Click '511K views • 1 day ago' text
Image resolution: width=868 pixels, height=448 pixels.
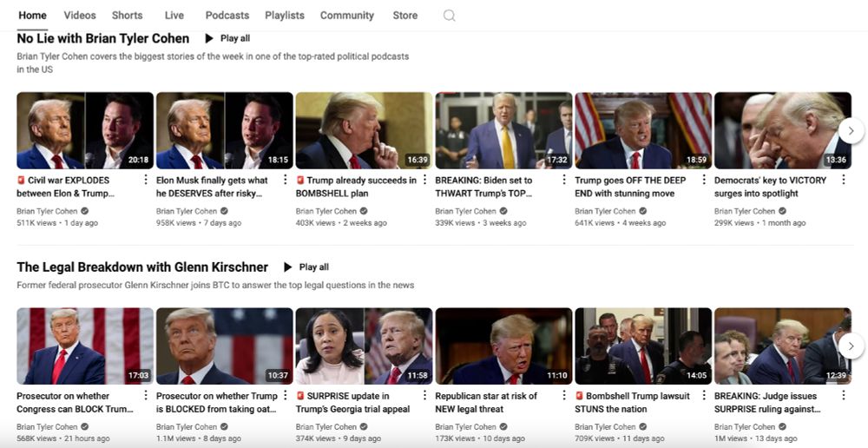point(57,222)
